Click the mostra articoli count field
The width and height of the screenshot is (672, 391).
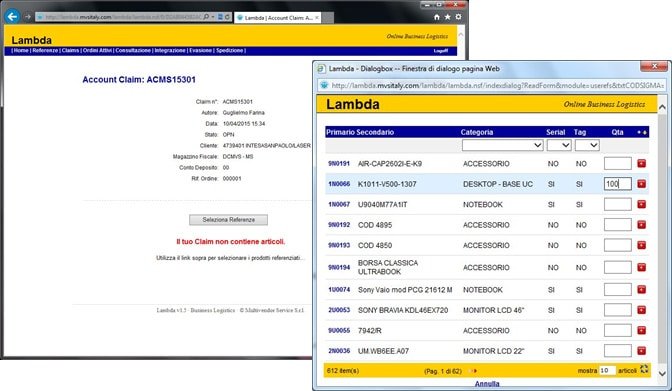[607, 370]
